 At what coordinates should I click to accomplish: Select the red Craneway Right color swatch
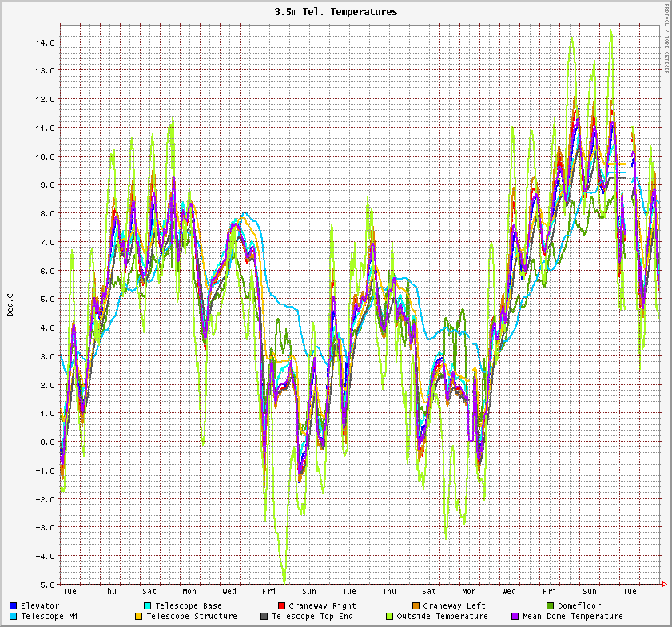(281, 606)
